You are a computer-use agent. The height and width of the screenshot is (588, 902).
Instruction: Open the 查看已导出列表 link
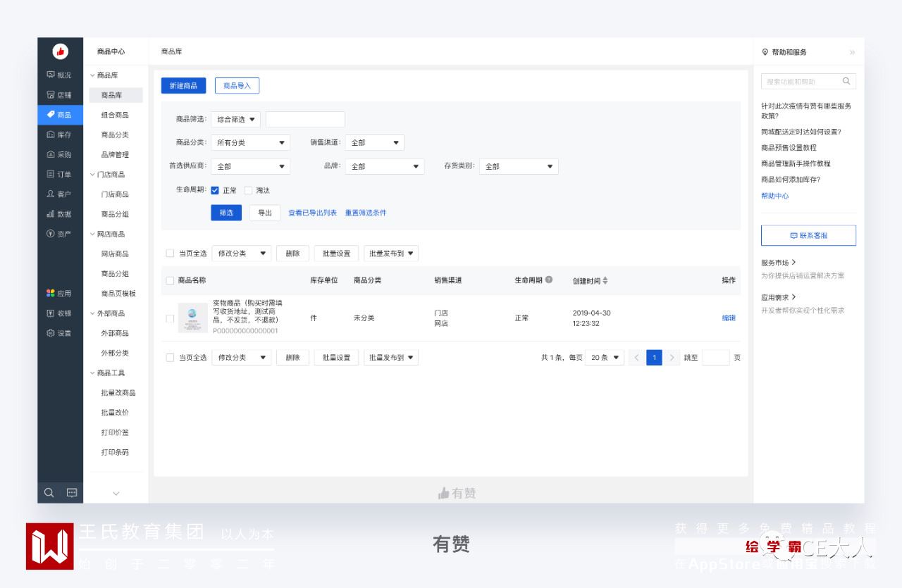(312, 213)
